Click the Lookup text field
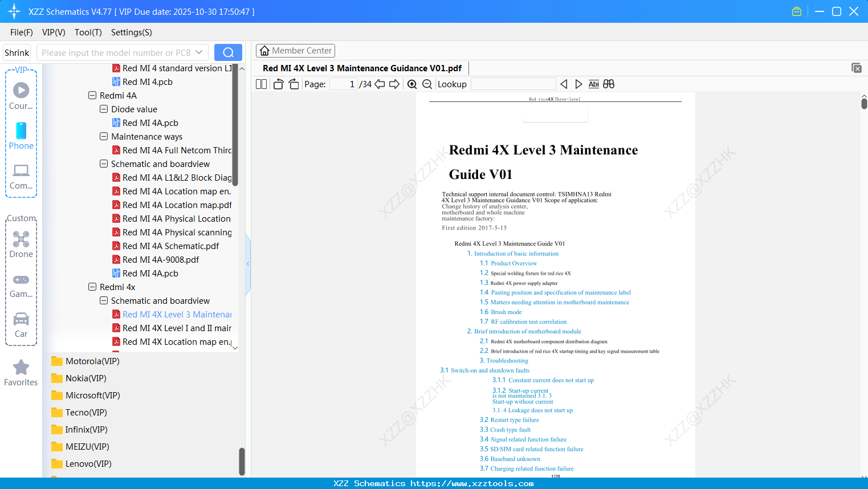 (x=513, y=84)
